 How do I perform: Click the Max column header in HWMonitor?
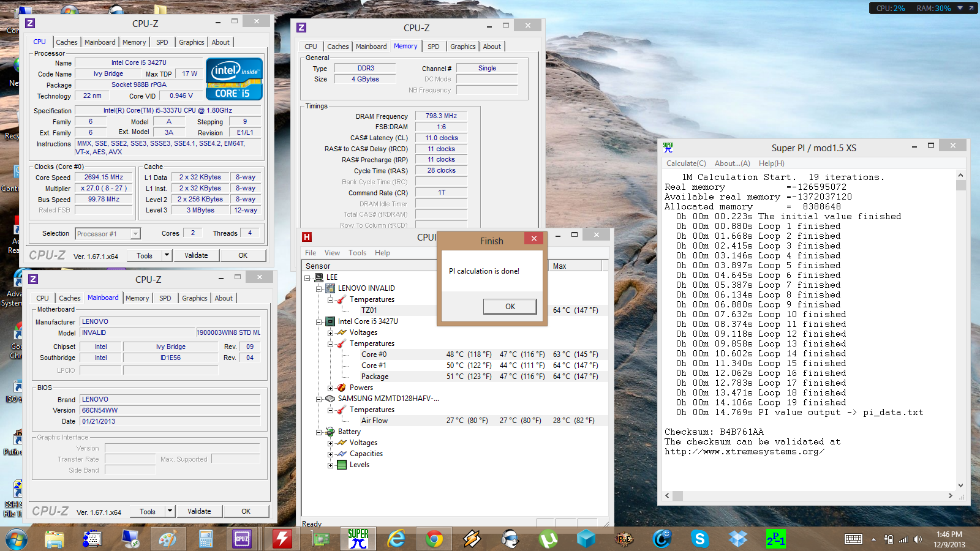[575, 266]
